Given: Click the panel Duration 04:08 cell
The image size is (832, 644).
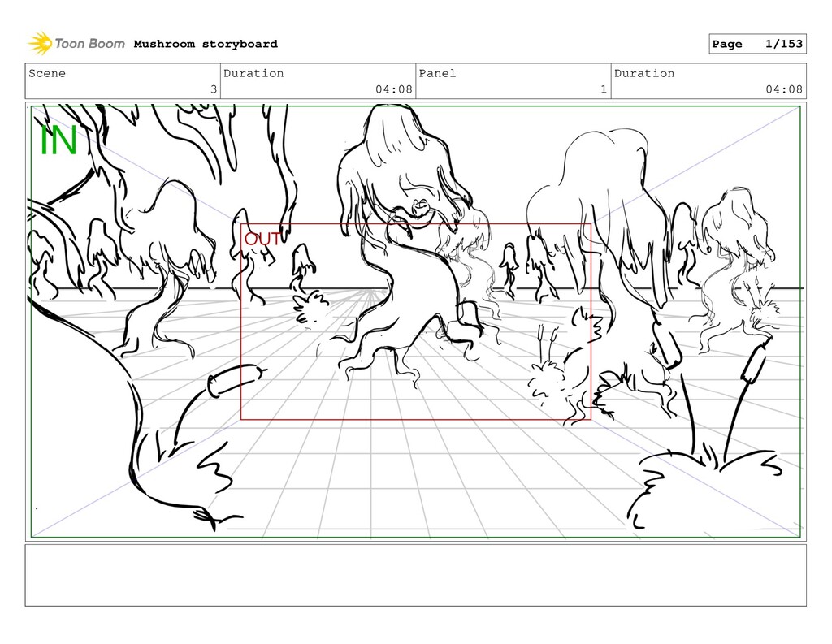Looking at the screenshot, I should pyautogui.click(x=708, y=81).
